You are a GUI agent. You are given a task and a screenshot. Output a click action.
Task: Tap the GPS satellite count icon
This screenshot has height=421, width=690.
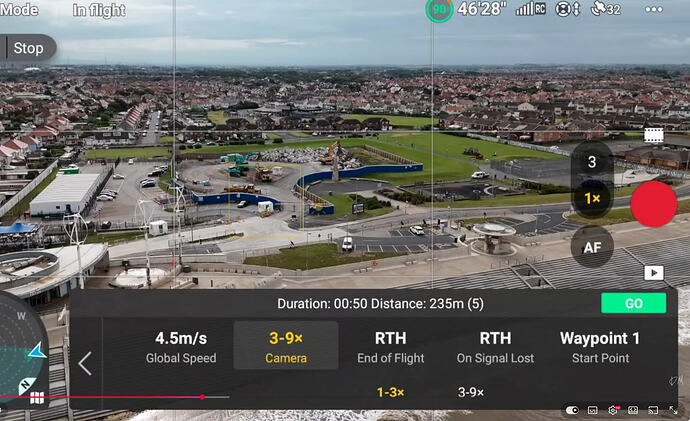pyautogui.click(x=605, y=10)
